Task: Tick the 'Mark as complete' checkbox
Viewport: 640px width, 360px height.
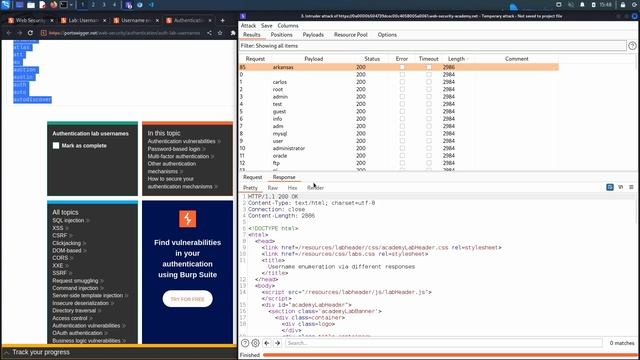Action: 56,145
